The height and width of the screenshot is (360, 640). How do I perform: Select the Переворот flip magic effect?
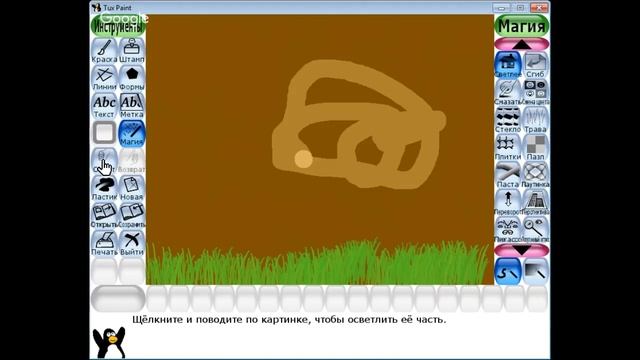point(508,202)
